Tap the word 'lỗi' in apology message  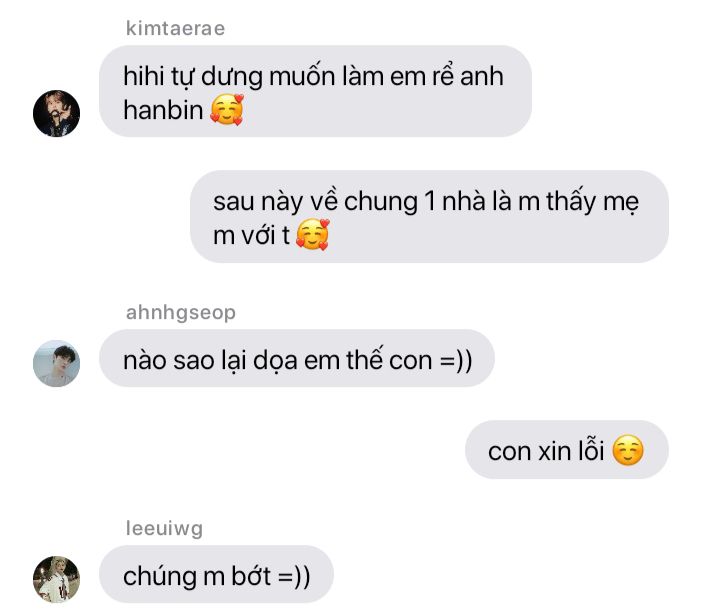tap(591, 450)
